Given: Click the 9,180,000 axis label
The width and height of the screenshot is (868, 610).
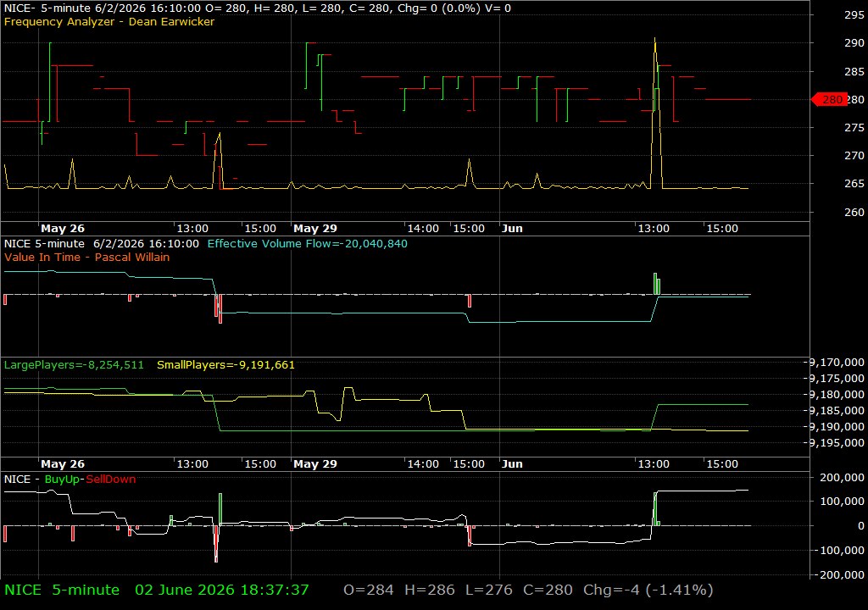Looking at the screenshot, I should click(837, 394).
